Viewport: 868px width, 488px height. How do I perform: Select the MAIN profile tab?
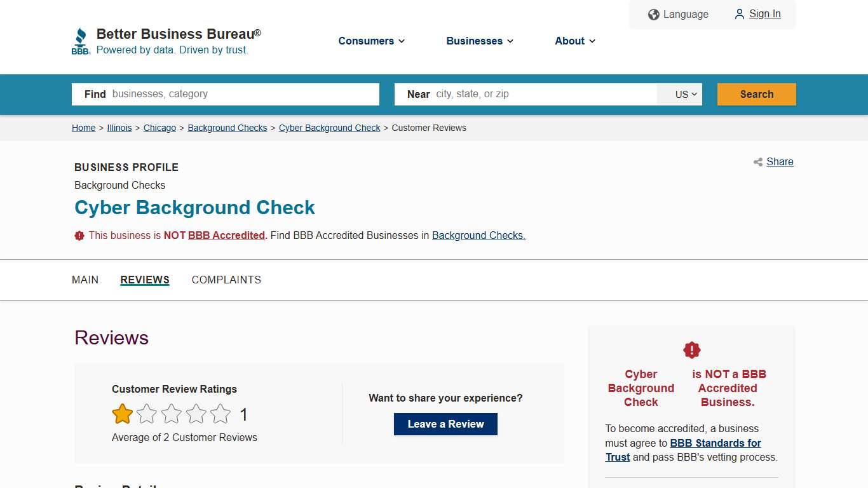click(x=85, y=280)
